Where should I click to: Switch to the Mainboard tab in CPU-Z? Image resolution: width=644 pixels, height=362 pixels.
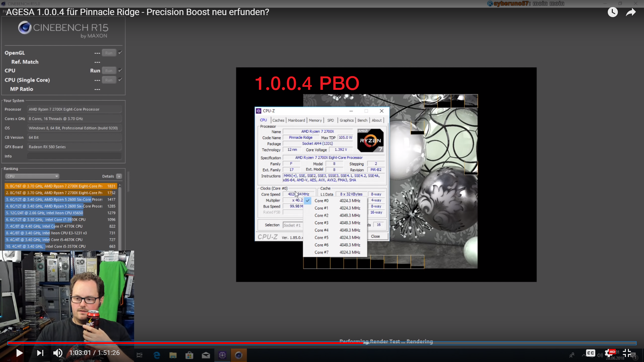(297, 120)
